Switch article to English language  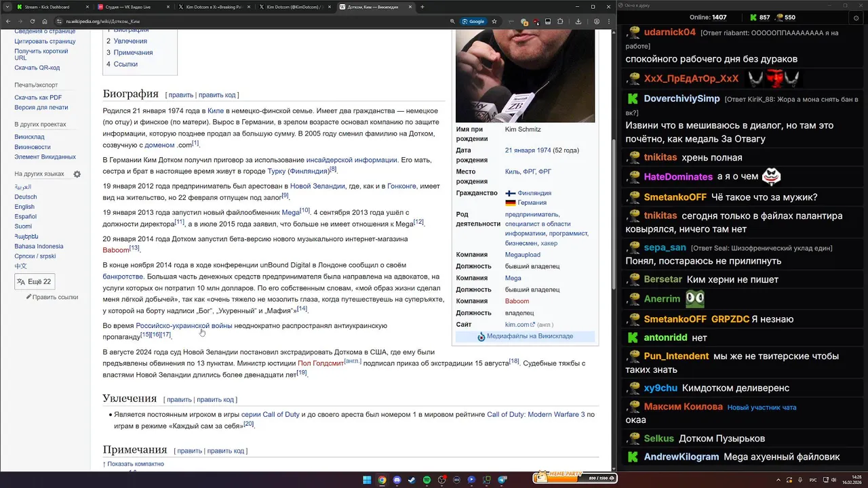(x=24, y=207)
